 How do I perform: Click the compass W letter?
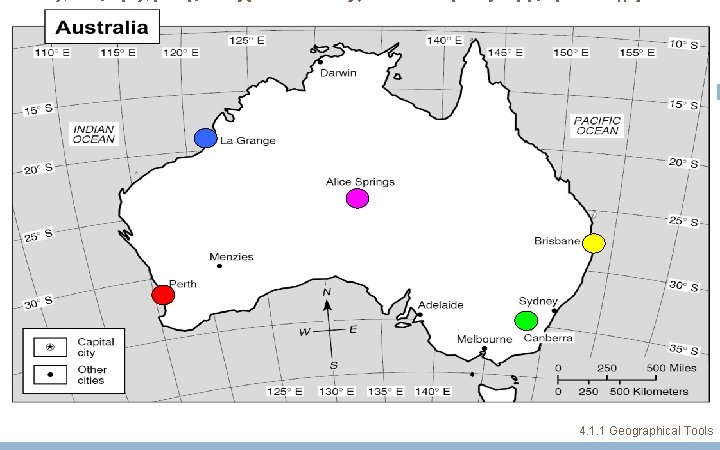pyautogui.click(x=304, y=332)
